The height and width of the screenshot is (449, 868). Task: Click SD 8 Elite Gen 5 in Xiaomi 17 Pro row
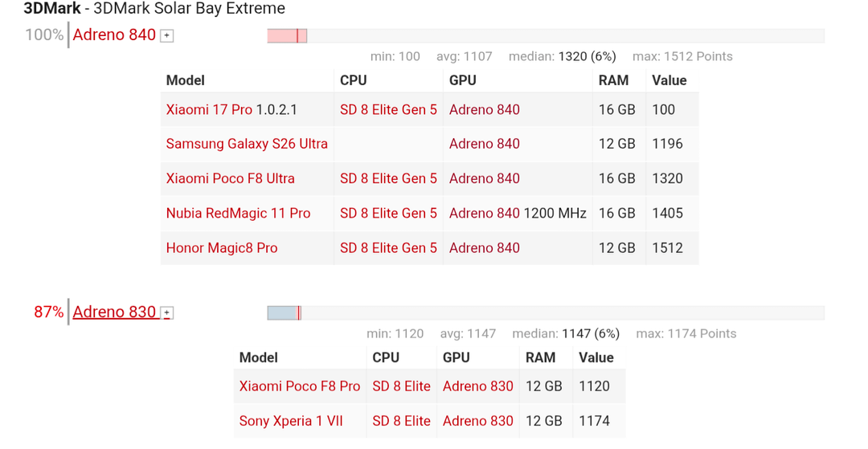coord(388,109)
